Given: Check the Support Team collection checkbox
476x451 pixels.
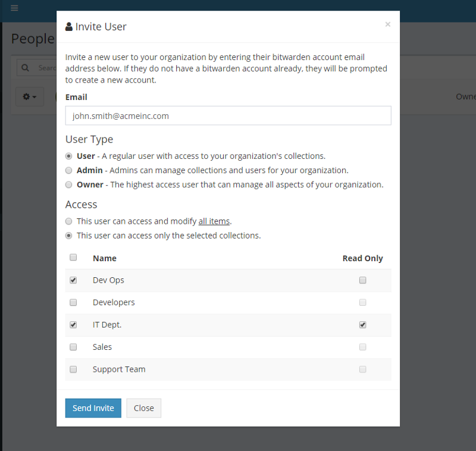Looking at the screenshot, I should pos(73,369).
